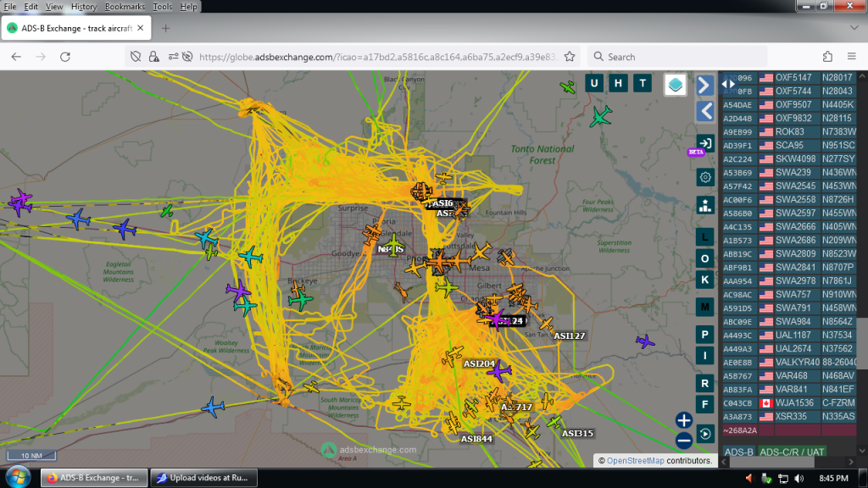Open the View menu
The height and width of the screenshot is (488, 868).
point(53,7)
